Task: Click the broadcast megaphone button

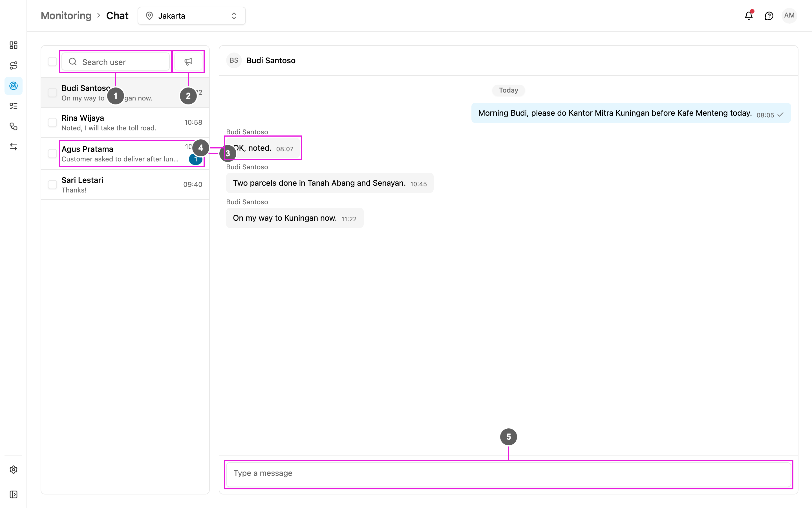Action: 188,62
